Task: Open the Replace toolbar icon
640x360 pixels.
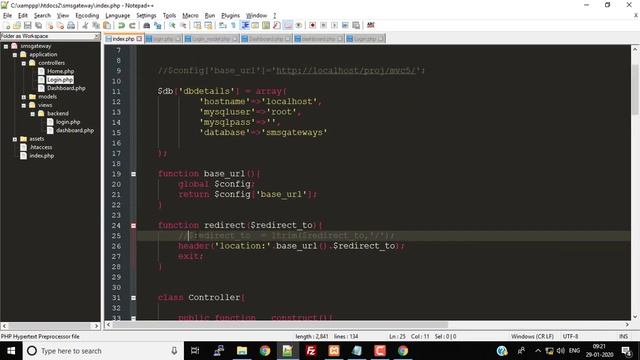Action: click(158, 25)
